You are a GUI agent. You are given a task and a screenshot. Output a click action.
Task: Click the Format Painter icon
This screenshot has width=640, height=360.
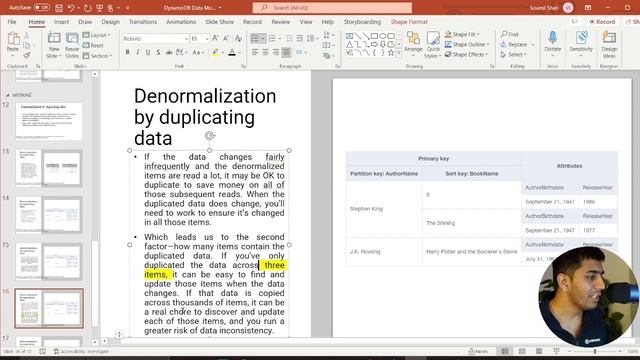(27, 55)
